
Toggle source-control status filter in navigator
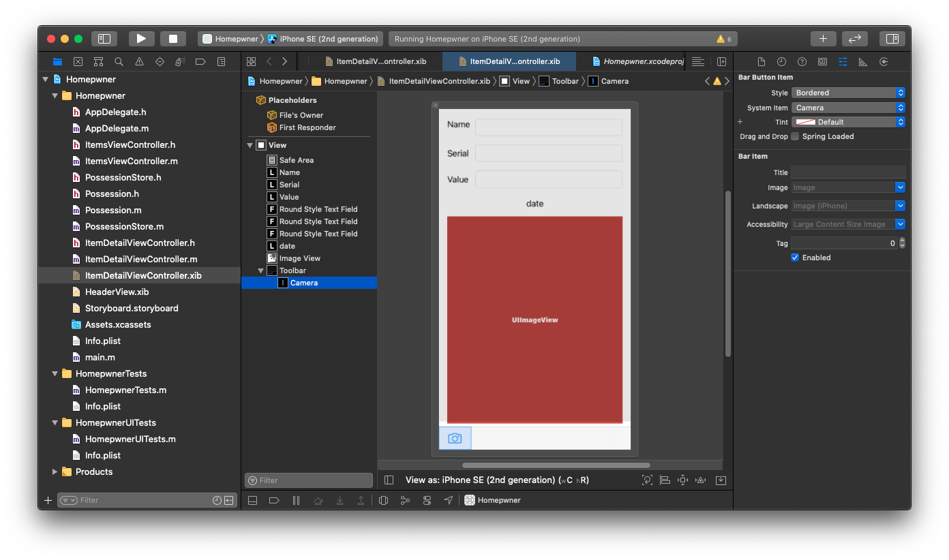228,500
